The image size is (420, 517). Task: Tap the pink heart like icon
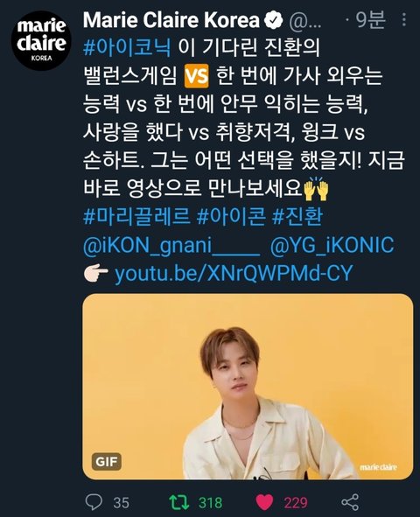(265, 502)
